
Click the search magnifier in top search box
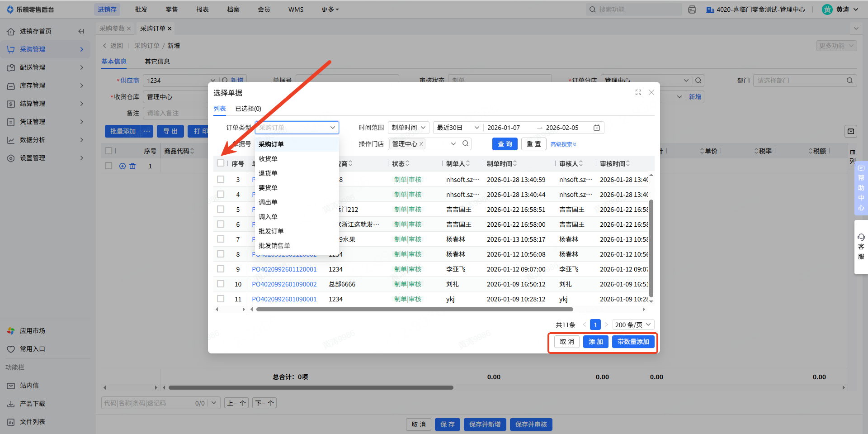[x=593, y=10]
